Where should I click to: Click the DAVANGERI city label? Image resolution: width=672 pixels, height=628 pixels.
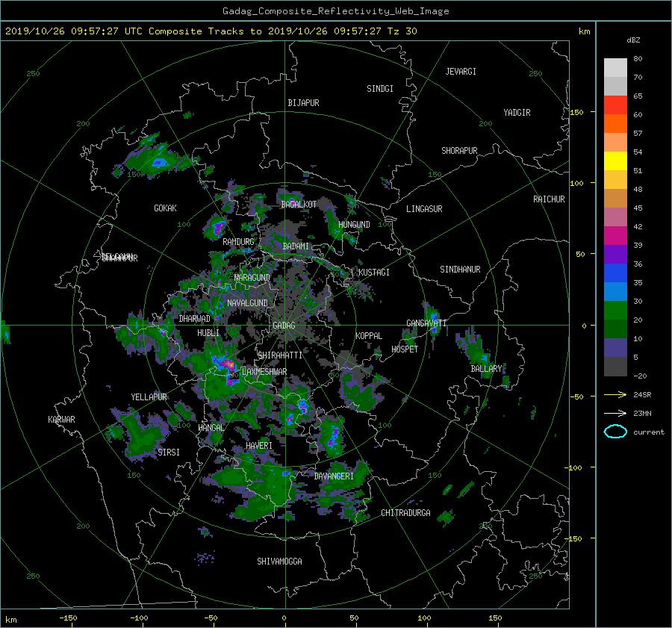point(334,476)
